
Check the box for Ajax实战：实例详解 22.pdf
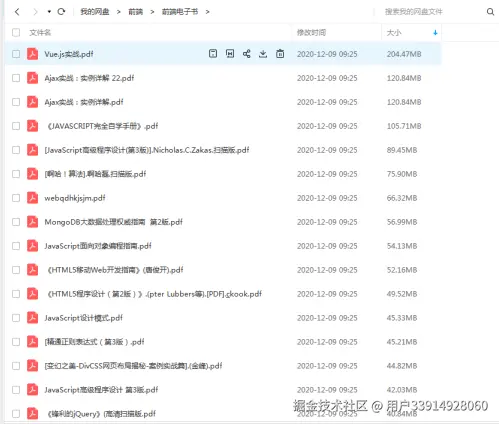click(16, 78)
